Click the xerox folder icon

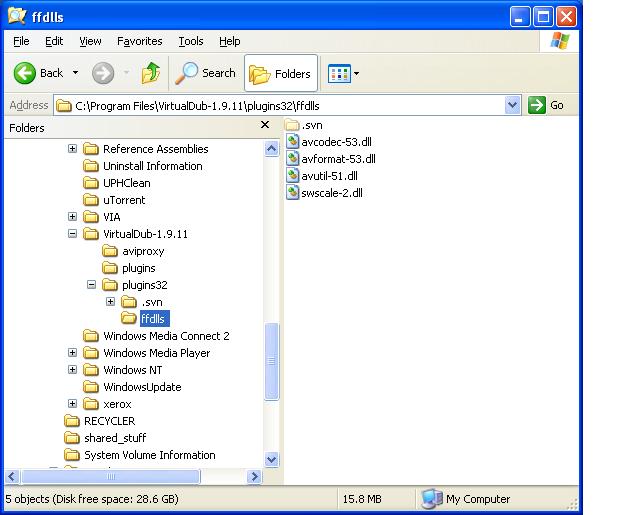(91, 404)
